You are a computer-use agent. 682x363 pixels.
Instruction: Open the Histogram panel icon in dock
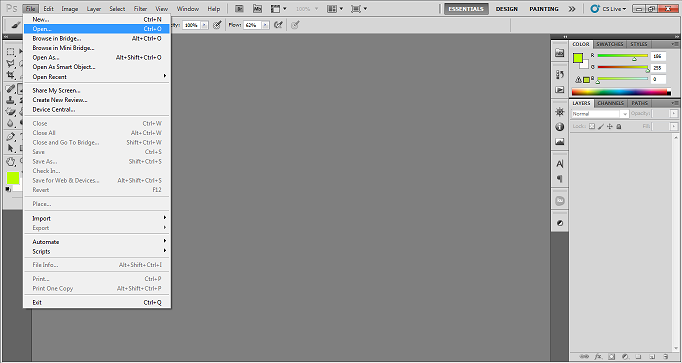560,142
